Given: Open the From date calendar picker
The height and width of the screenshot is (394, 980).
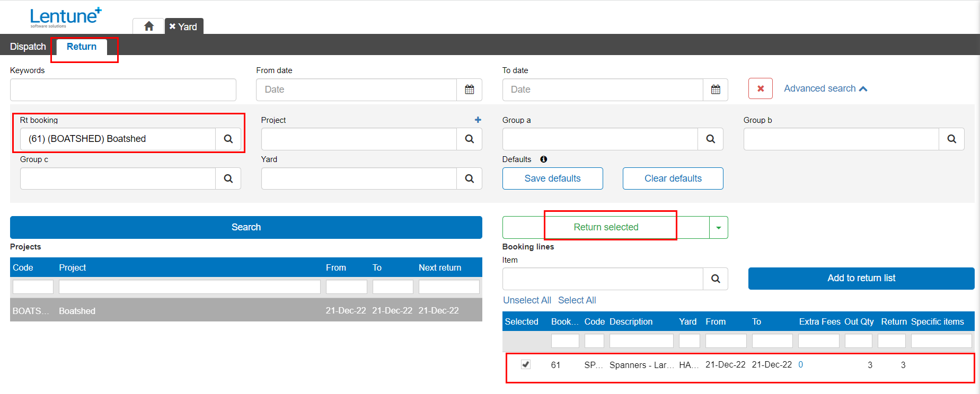Looking at the screenshot, I should point(469,89).
